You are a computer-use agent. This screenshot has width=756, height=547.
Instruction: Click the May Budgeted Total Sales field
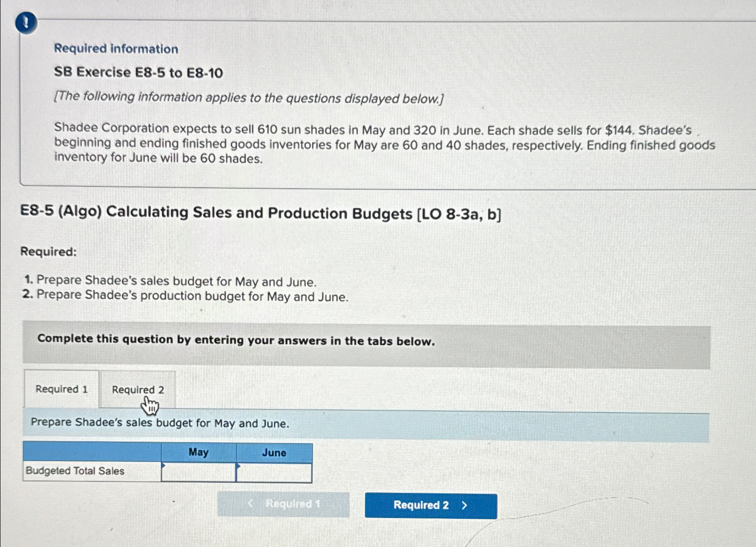point(199,472)
